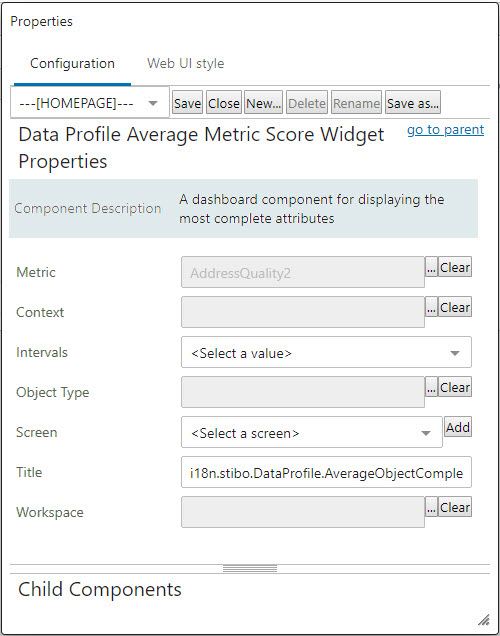Click the Close button in toolbar
The width and height of the screenshot is (500, 636).
224,103
